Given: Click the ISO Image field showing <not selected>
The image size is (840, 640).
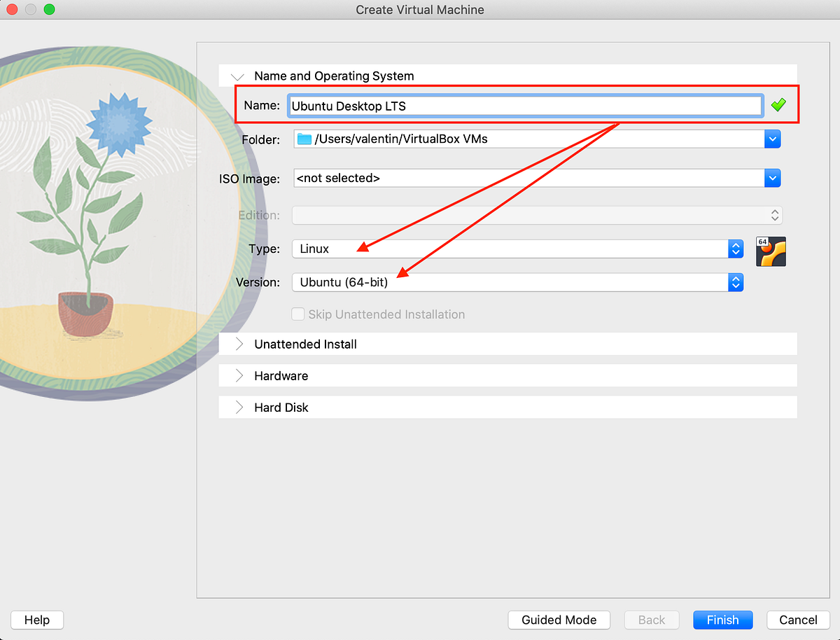Looking at the screenshot, I should point(490,178).
